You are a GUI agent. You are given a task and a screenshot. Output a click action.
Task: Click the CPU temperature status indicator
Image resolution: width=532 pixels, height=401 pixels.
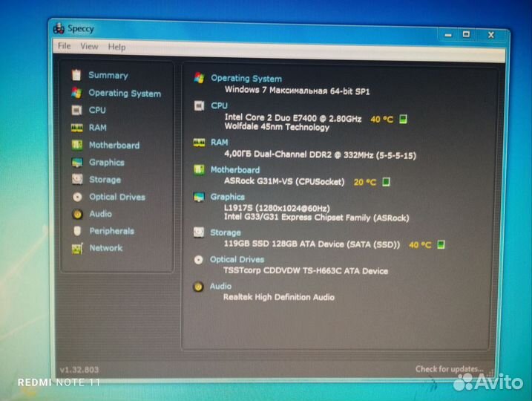click(x=403, y=119)
